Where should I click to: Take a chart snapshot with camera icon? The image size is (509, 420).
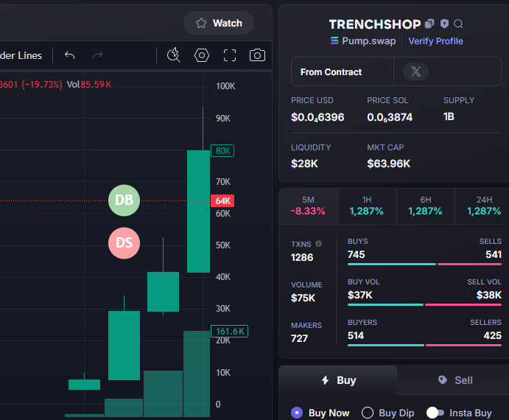pyautogui.click(x=257, y=55)
